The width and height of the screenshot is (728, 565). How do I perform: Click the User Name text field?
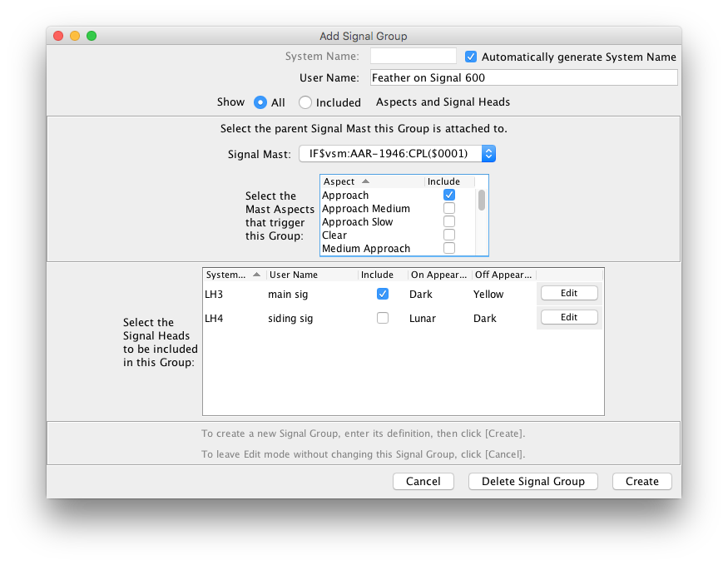(x=523, y=77)
